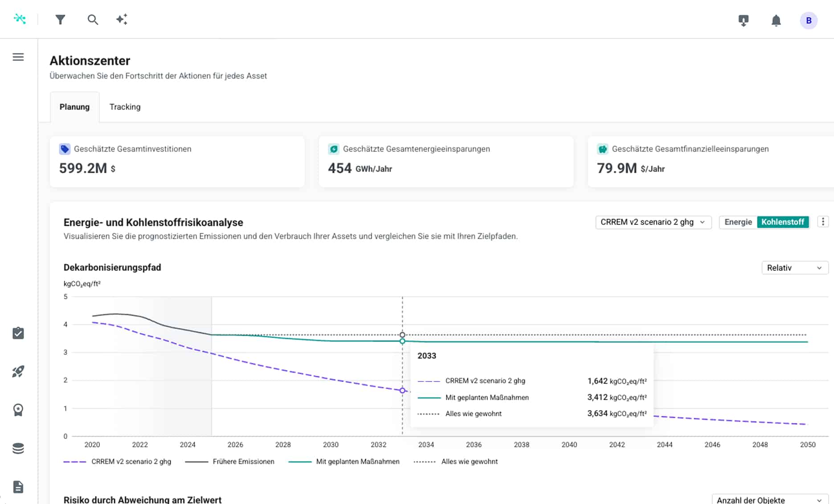Open the database stack sidebar icon

click(18, 448)
